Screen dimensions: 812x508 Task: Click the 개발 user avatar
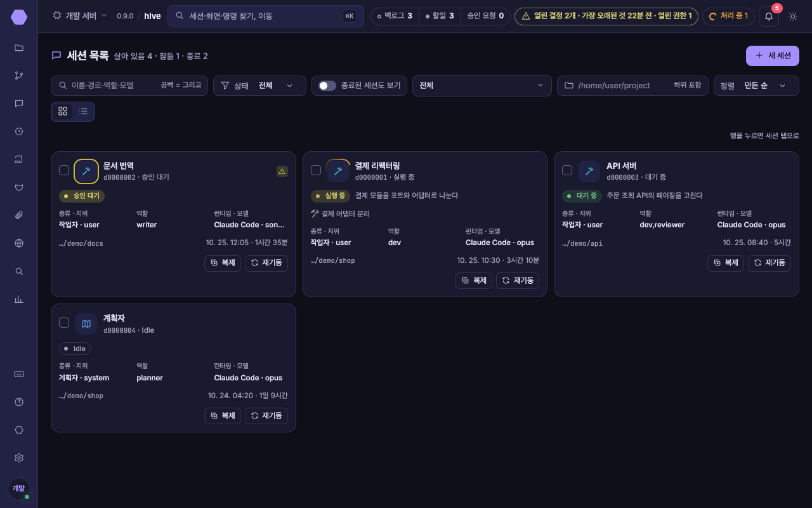[x=19, y=488]
